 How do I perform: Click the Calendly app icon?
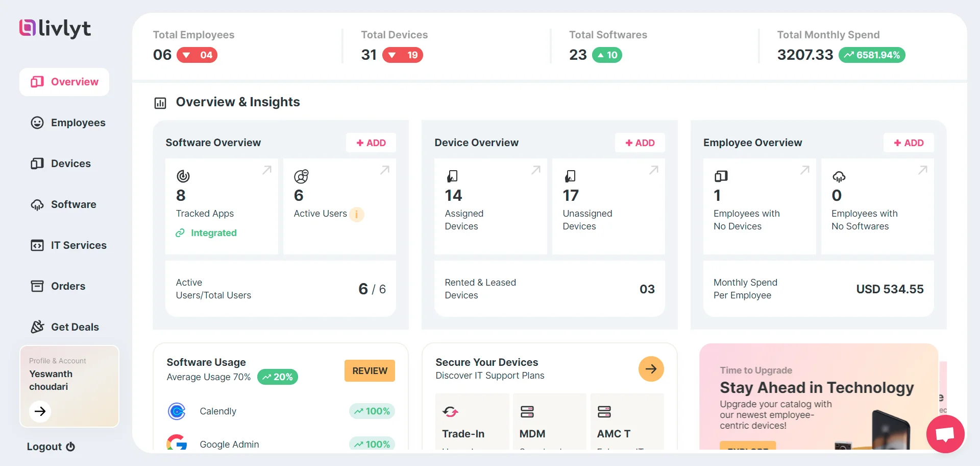coord(177,411)
